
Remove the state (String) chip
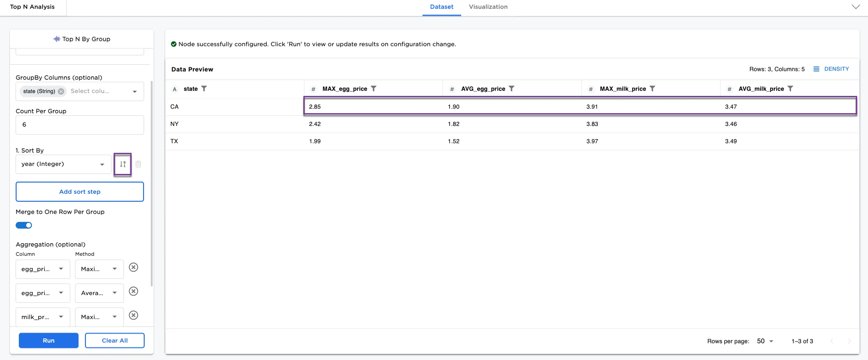pyautogui.click(x=61, y=91)
